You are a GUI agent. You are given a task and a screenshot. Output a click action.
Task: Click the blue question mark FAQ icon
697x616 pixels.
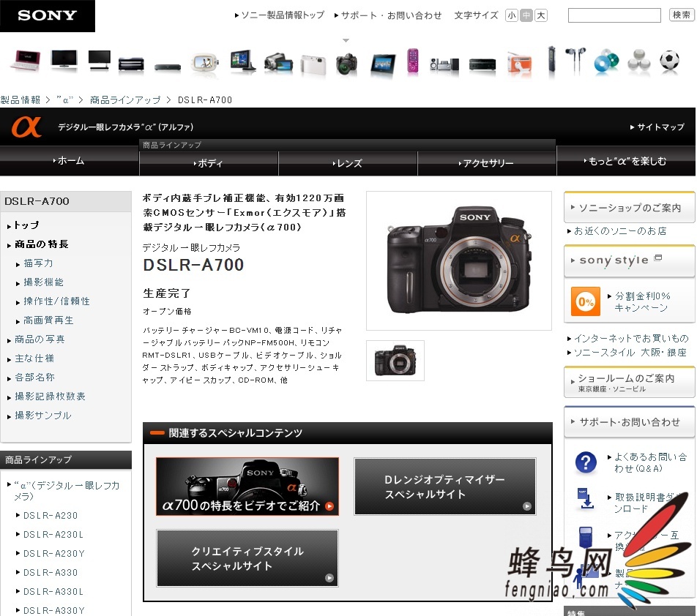tap(586, 462)
